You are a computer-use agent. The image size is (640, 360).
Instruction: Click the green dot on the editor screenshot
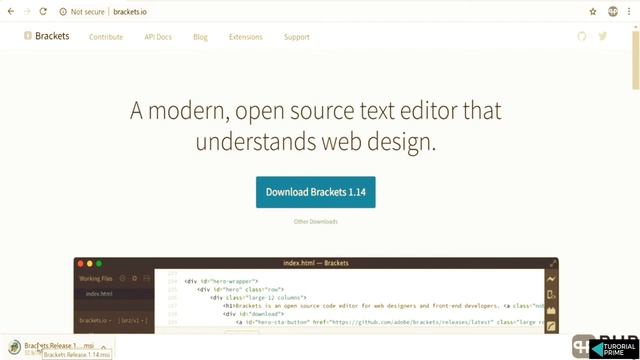(99, 264)
